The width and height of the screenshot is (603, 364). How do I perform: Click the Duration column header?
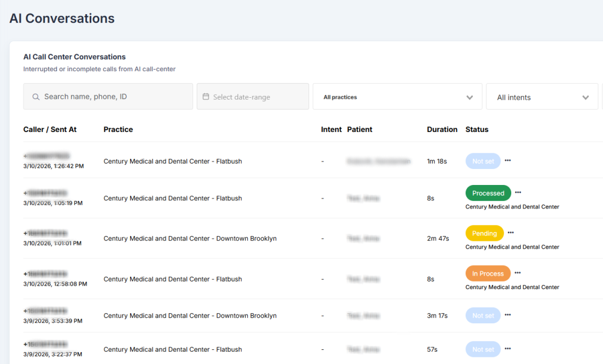442,129
